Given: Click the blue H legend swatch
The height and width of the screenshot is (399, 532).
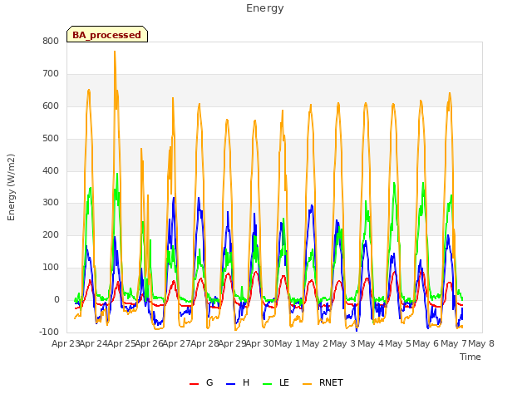Looking at the screenshot, I should coord(231,384).
